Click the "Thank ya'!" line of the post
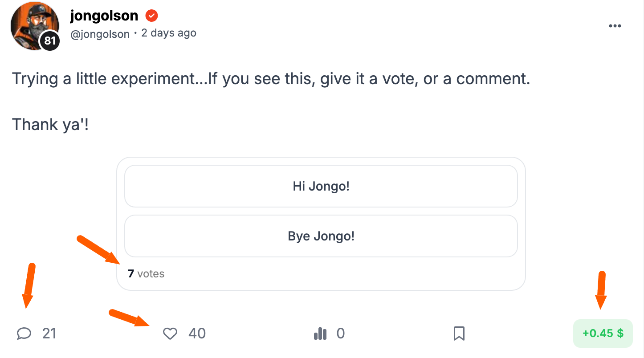 coord(50,124)
